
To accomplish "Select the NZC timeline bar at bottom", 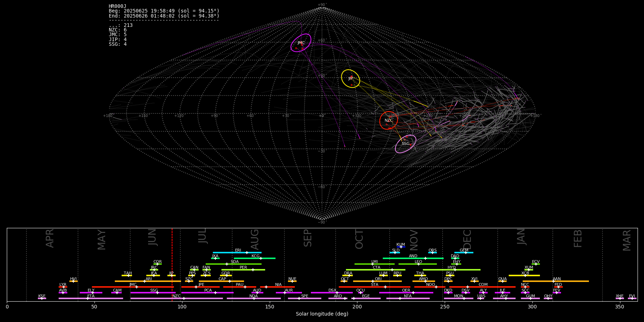I will pyautogui.click(x=177, y=298).
